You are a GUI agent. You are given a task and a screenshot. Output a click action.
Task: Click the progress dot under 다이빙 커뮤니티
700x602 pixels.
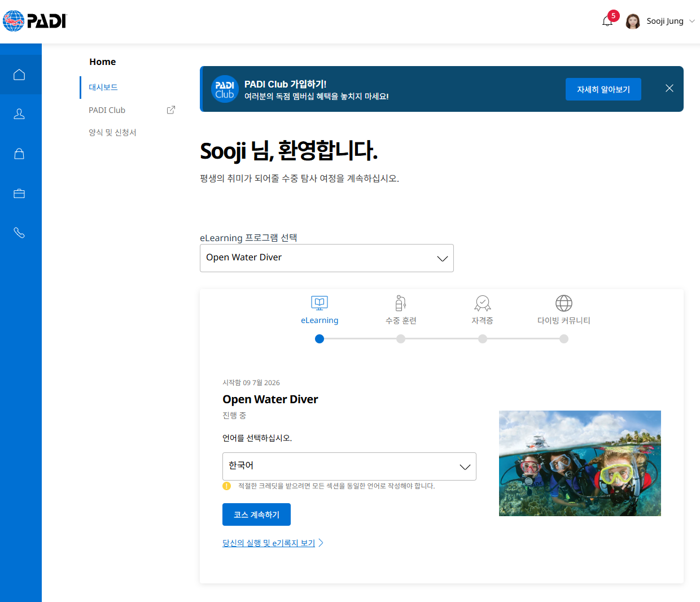564,339
